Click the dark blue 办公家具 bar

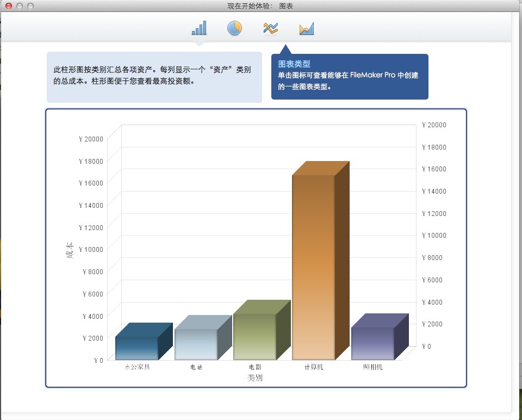coord(136,348)
